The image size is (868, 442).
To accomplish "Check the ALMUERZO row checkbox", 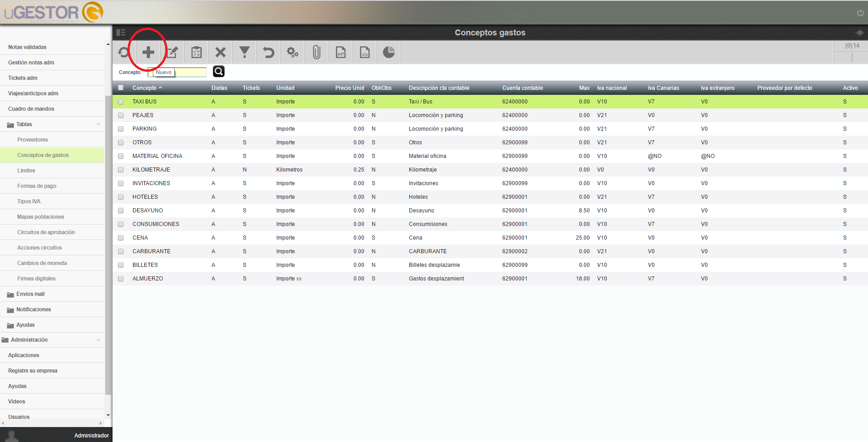I will point(121,279).
